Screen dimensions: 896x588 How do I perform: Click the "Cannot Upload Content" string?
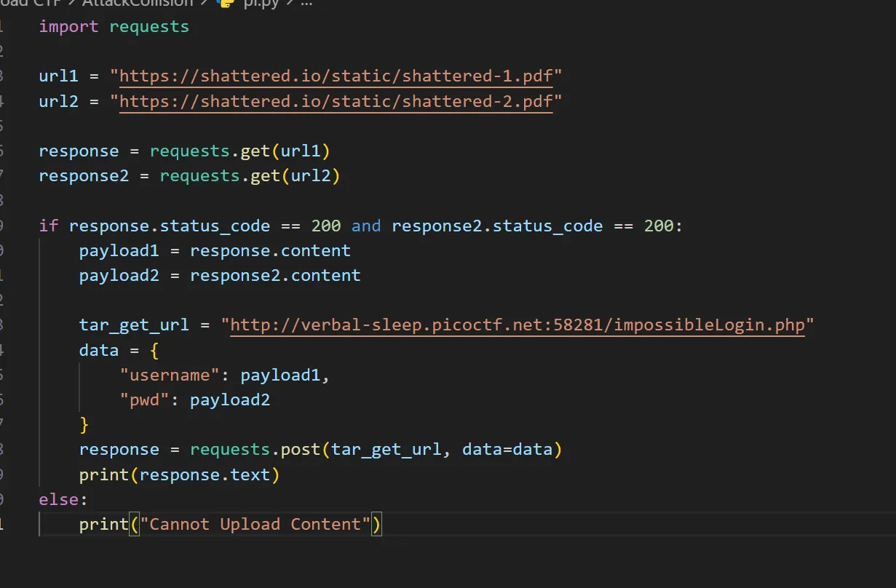click(255, 524)
